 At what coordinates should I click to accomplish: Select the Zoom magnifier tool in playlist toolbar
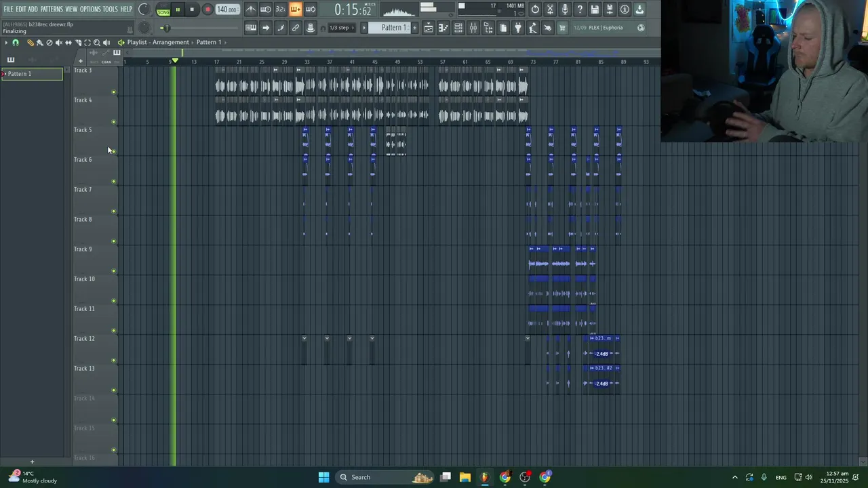pos(96,42)
